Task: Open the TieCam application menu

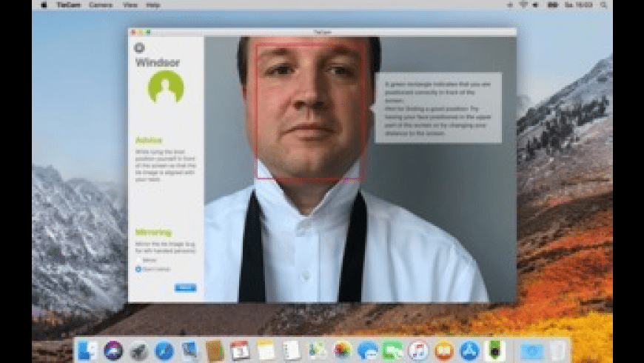Action: click(x=69, y=5)
